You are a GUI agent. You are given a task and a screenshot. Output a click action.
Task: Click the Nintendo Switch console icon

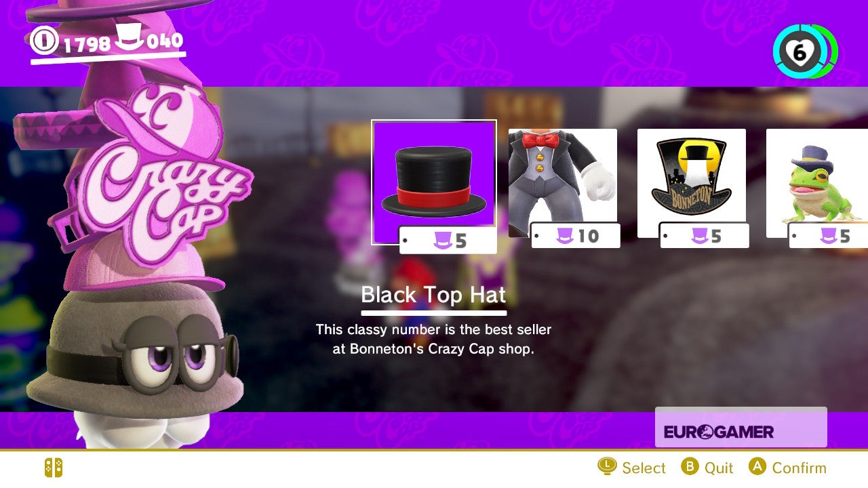tap(54, 468)
